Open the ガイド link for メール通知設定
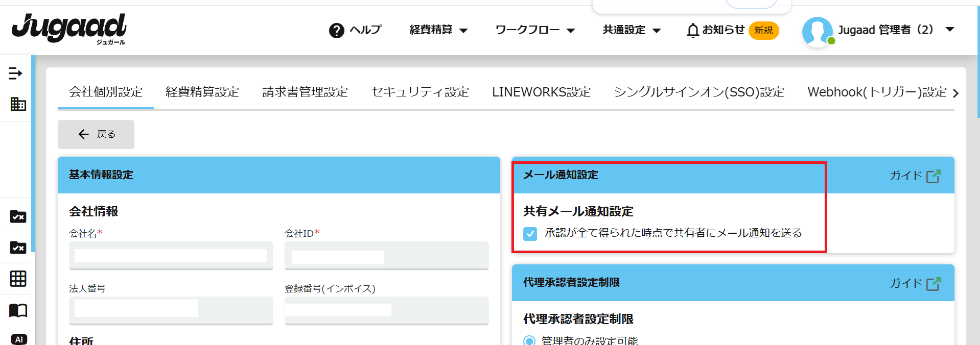The height and width of the screenshot is (345, 980). [x=915, y=176]
